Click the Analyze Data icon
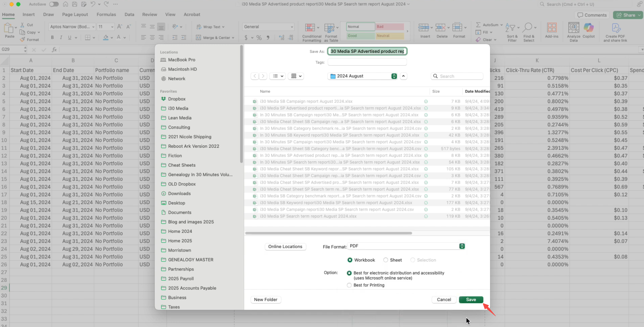This screenshot has width=644, height=327. click(573, 27)
